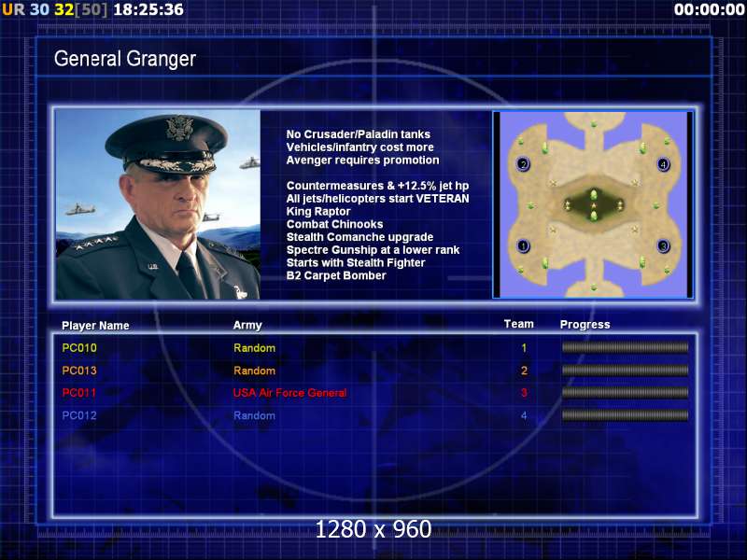Click 'Spectre Gunship at a lower rank' line
Viewport: 747px width, 560px height.
373,250
